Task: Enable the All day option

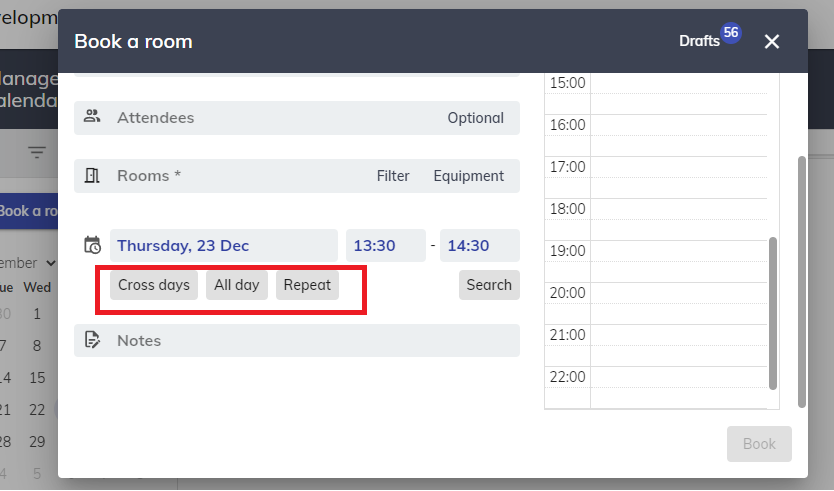Action: [237, 285]
